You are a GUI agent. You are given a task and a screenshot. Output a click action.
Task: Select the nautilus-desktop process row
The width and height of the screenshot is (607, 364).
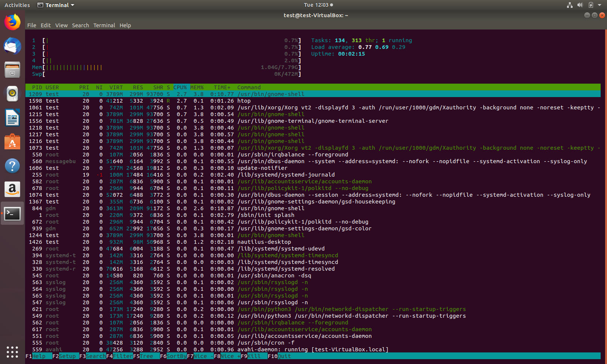click(313, 242)
